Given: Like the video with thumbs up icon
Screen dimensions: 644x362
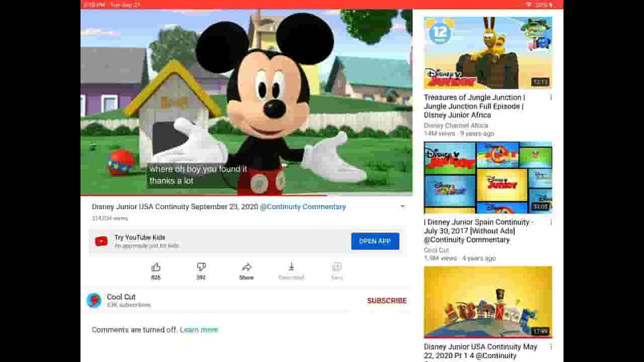Looking at the screenshot, I should [156, 267].
